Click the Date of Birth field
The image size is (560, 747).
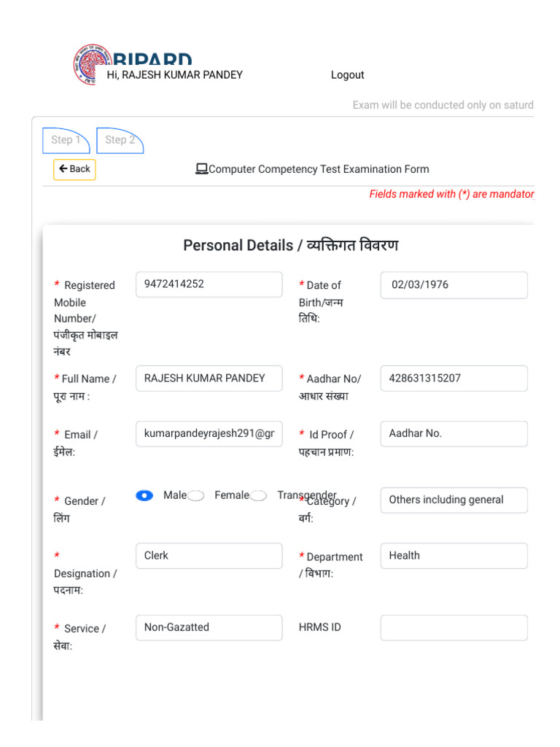pyautogui.click(x=454, y=285)
